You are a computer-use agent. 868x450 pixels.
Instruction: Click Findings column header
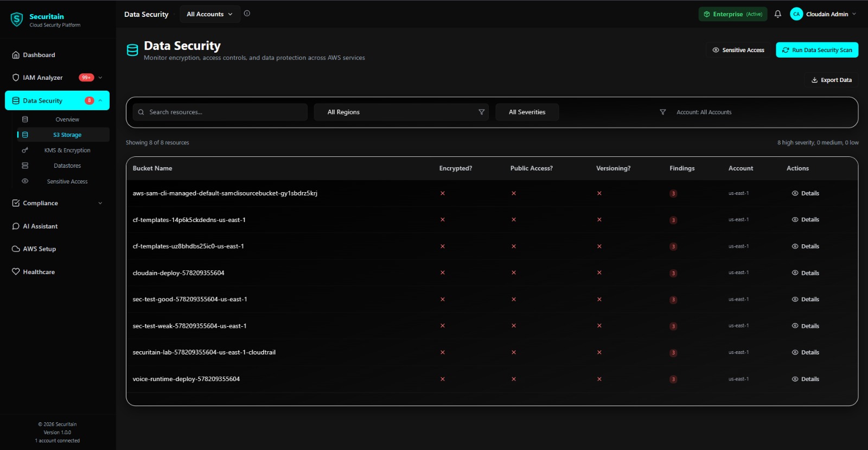[682, 168]
